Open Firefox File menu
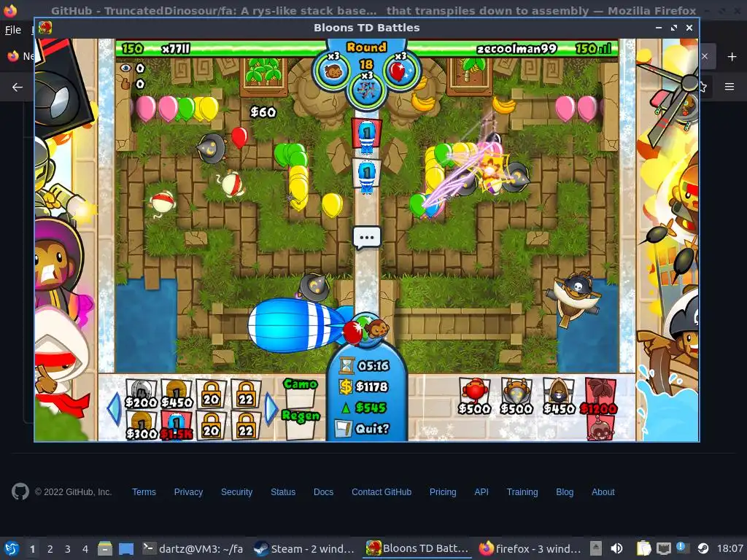Image resolution: width=747 pixels, height=560 pixels. point(13,29)
